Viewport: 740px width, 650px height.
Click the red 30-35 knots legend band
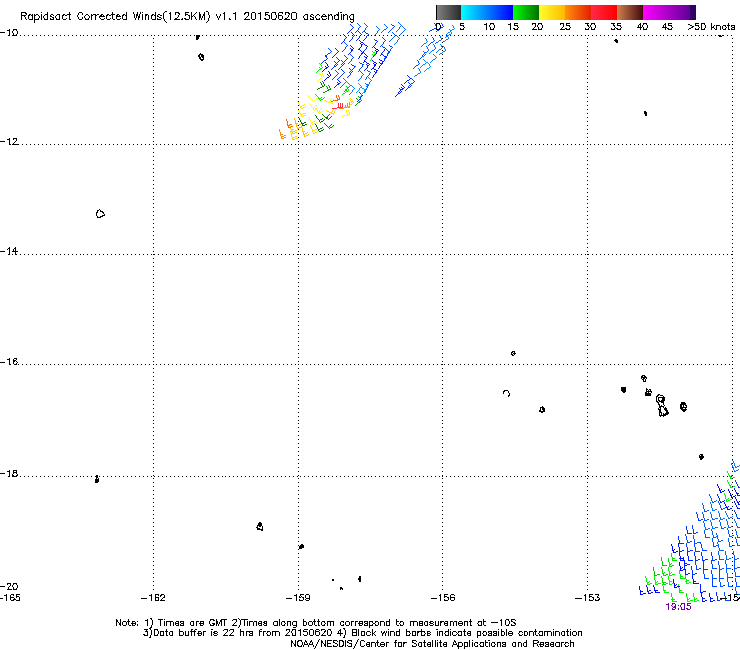(604, 12)
